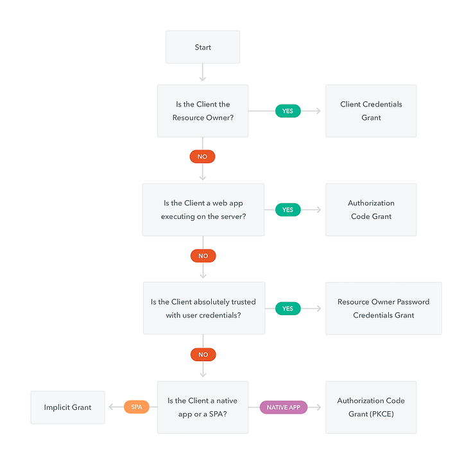This screenshot has height=476, width=462.
Task: Click the NO badge below the Resource Owner question
Action: 203,157
